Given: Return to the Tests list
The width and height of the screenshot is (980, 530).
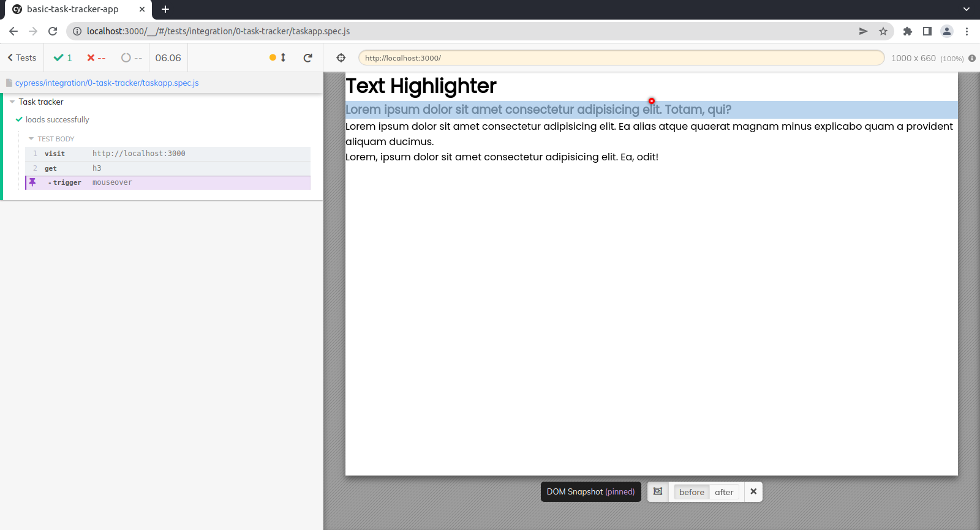Looking at the screenshot, I should coord(22,58).
